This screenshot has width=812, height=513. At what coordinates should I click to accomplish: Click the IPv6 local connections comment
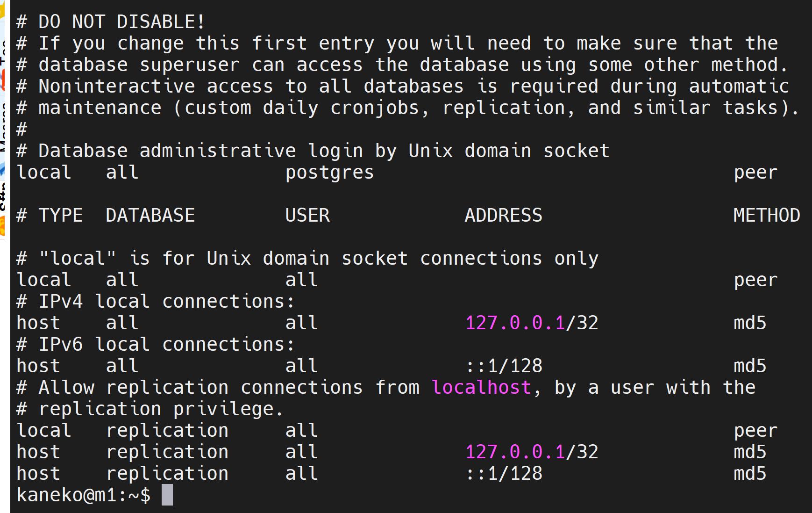tap(155, 344)
